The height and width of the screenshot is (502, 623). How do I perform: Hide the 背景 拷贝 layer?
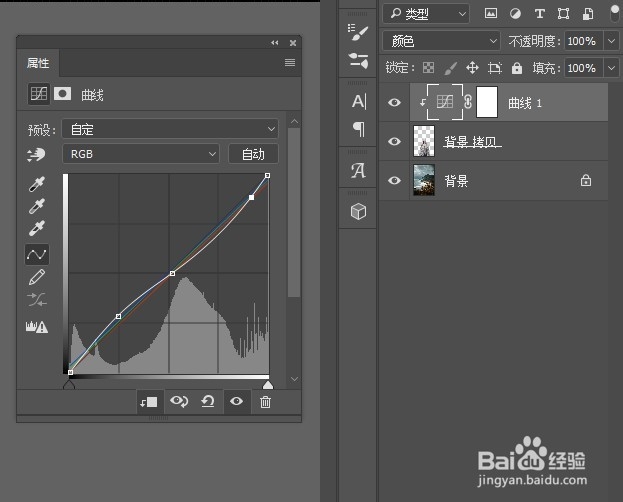click(x=394, y=141)
